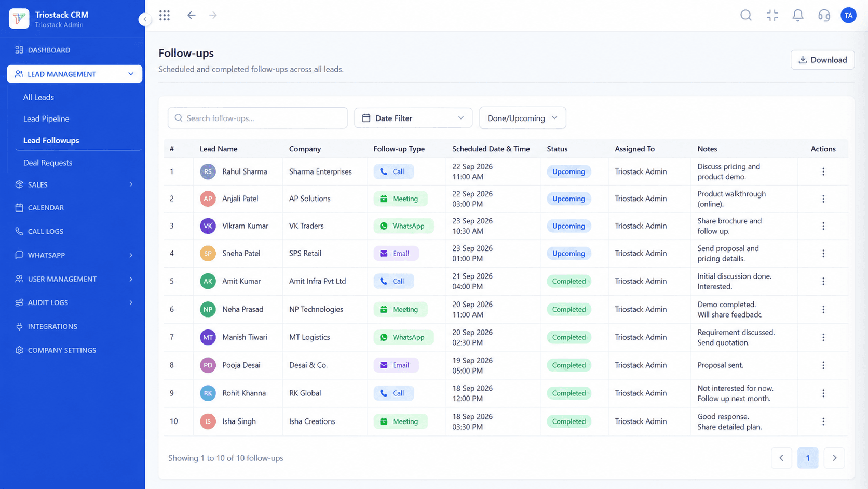
Task: Click the support headset icon
Action: (824, 15)
